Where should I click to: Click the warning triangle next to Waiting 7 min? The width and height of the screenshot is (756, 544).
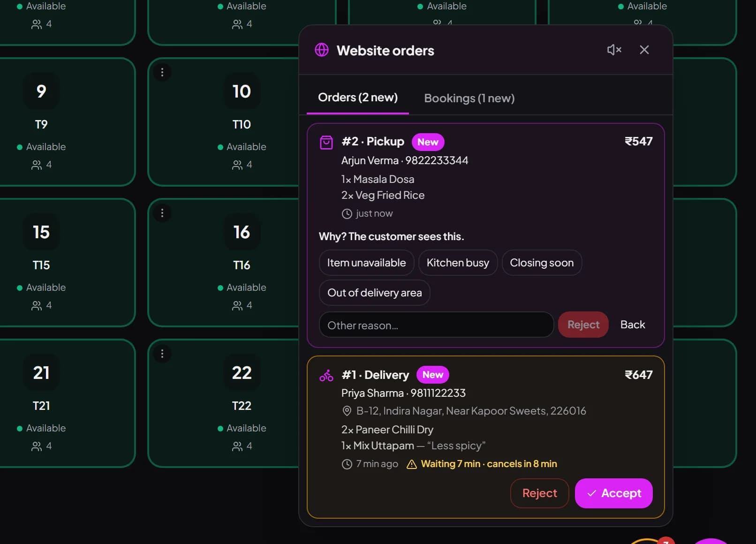tap(412, 464)
